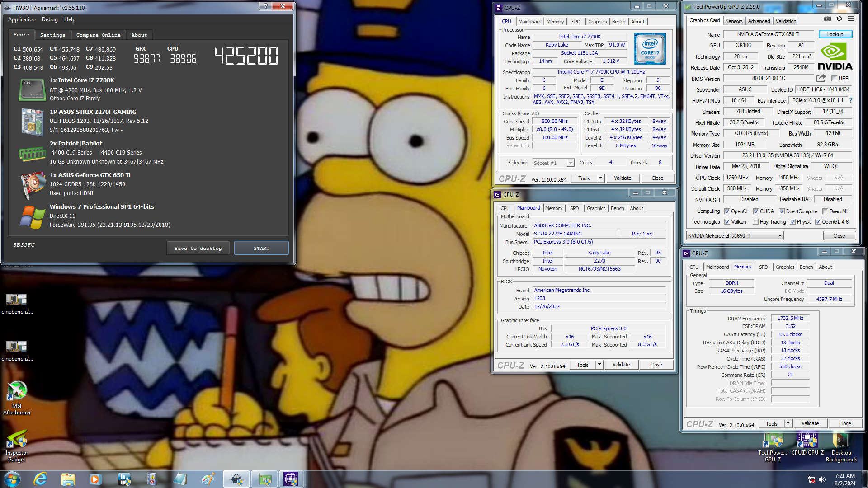868x488 pixels.
Task: Open Settings tab in Aquamark
Action: pyautogui.click(x=52, y=35)
